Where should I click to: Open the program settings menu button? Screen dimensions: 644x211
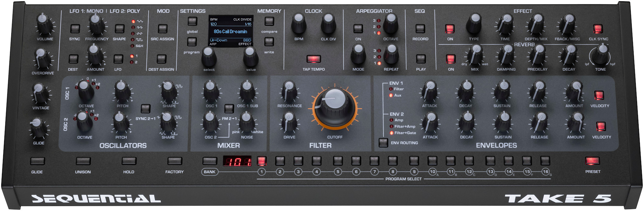(192, 42)
